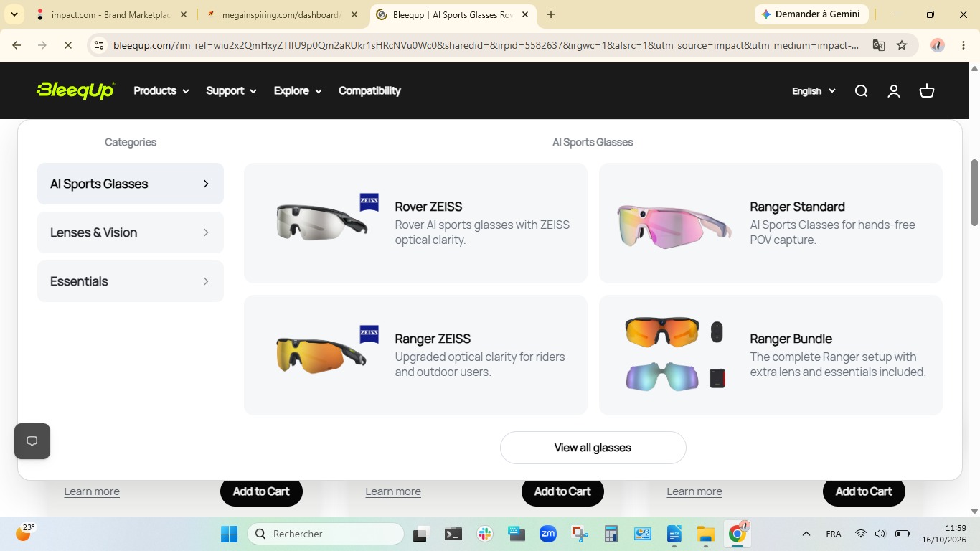Close the Bleequp browser tab
The height and width of the screenshot is (551, 980).
pyautogui.click(x=525, y=14)
